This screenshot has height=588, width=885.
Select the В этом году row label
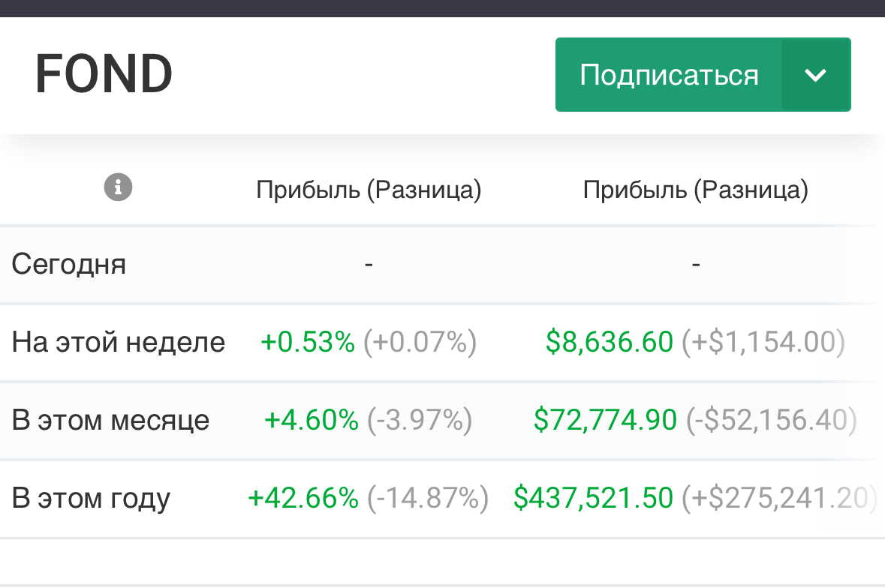click(91, 498)
